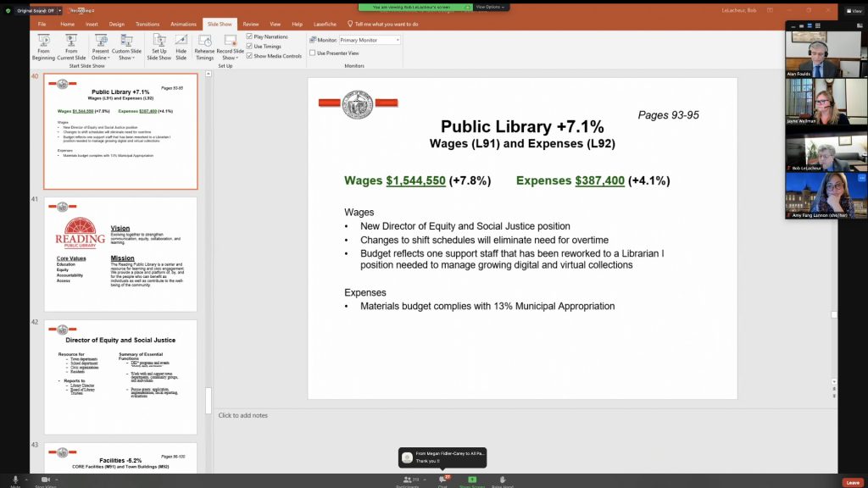The height and width of the screenshot is (488, 868).
Task: Click the slide panel vertical scrollbar thumb
Action: (x=209, y=401)
